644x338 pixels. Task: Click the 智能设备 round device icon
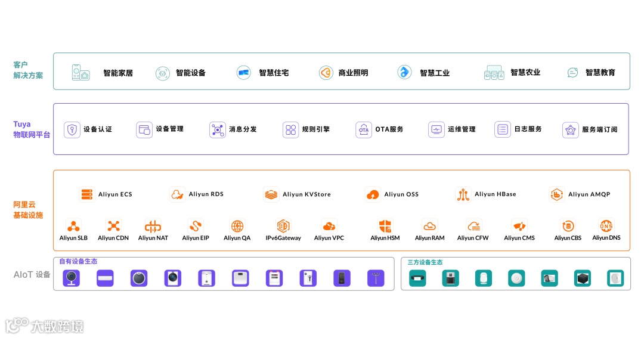163,73
